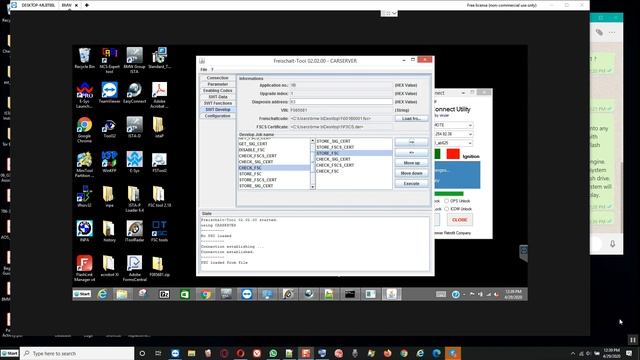Open the BMW Group ISTA shortcut
This screenshot has width=640, height=360.
click(134, 60)
